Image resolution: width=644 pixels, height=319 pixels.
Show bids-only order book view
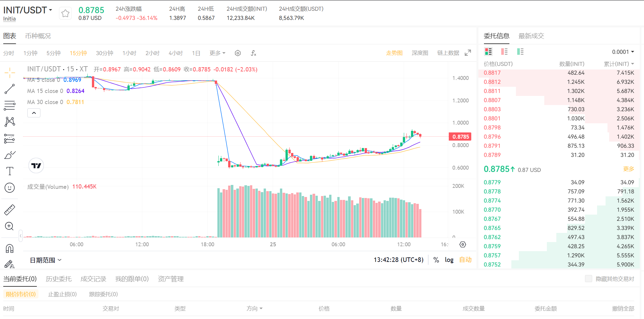520,52
